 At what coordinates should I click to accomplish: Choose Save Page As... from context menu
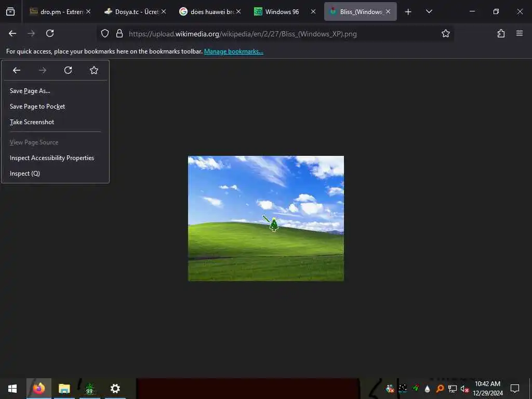pos(55,91)
